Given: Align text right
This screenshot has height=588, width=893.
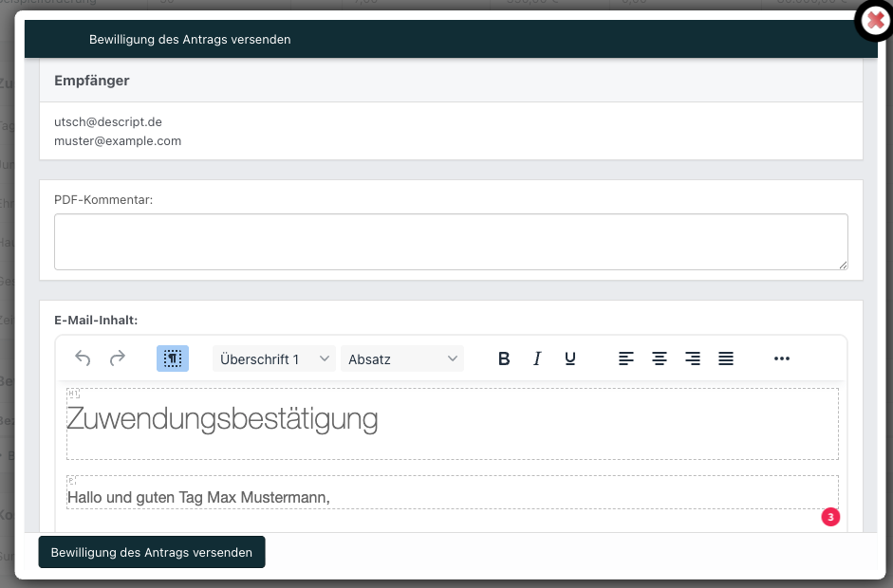Looking at the screenshot, I should tap(693, 358).
